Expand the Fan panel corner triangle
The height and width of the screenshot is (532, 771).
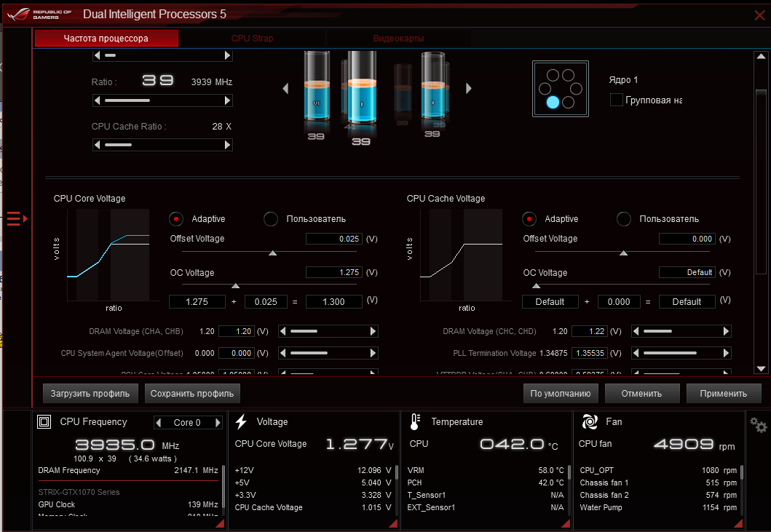point(738,524)
